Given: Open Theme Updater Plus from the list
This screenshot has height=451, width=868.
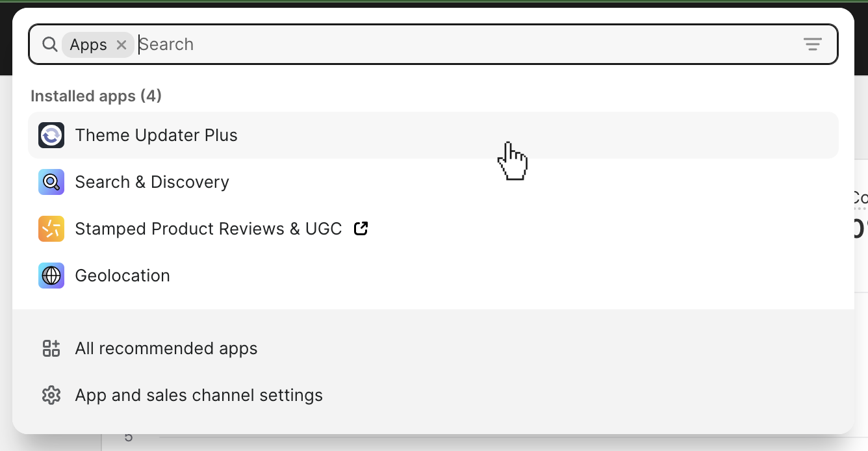Looking at the screenshot, I should [x=156, y=135].
